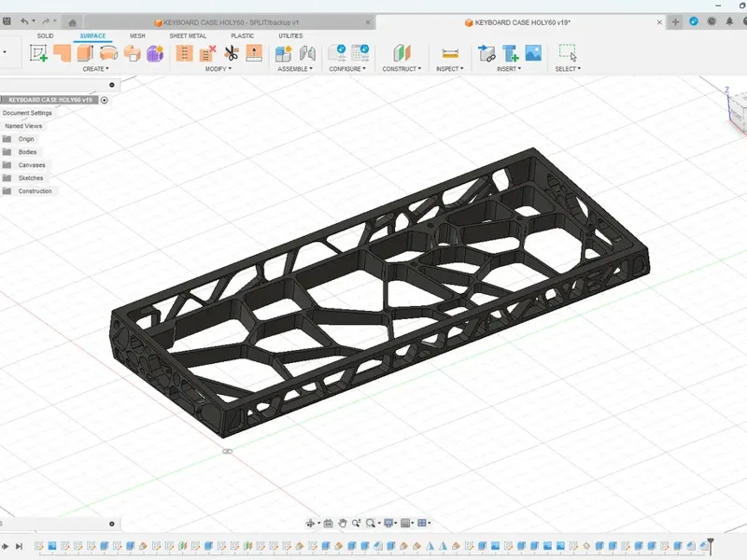This screenshot has width=747, height=560.
Task: Open the Notifications bell
Action: tap(729, 21)
